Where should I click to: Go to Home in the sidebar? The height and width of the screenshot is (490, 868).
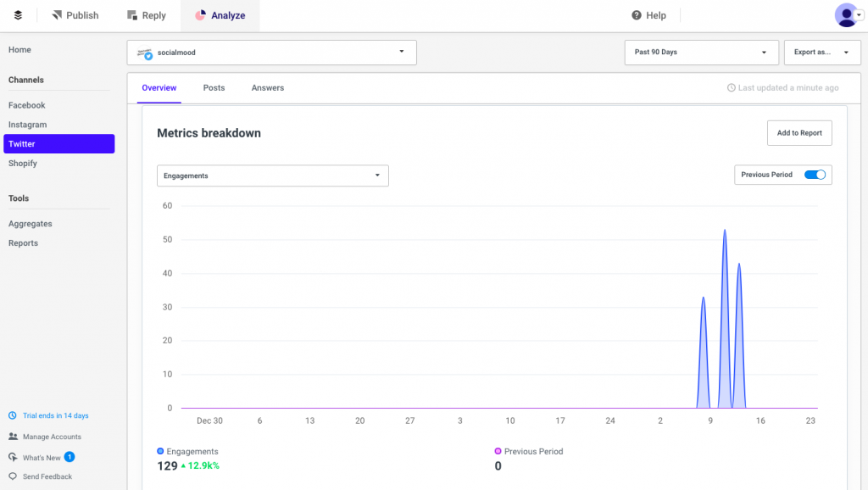[20, 50]
